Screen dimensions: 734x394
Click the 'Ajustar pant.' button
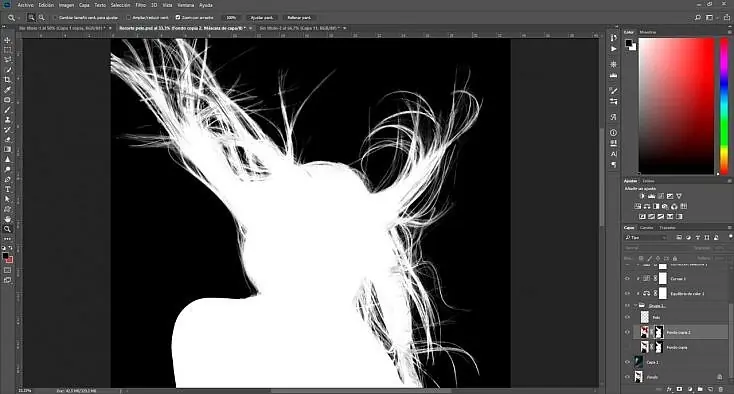[x=262, y=17]
